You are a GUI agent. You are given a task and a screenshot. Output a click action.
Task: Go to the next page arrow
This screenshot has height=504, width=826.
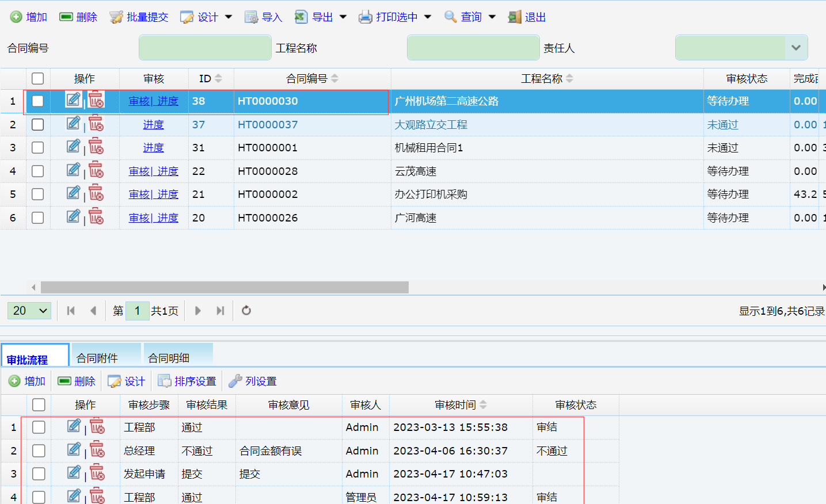coord(198,311)
